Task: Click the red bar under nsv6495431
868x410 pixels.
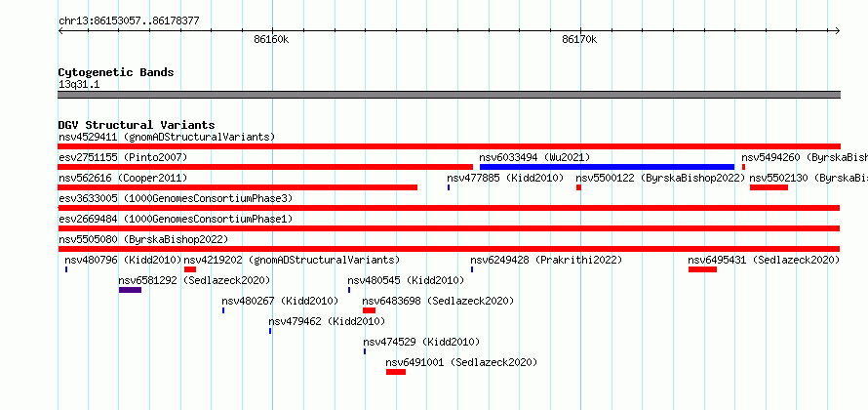Action: coord(702,269)
